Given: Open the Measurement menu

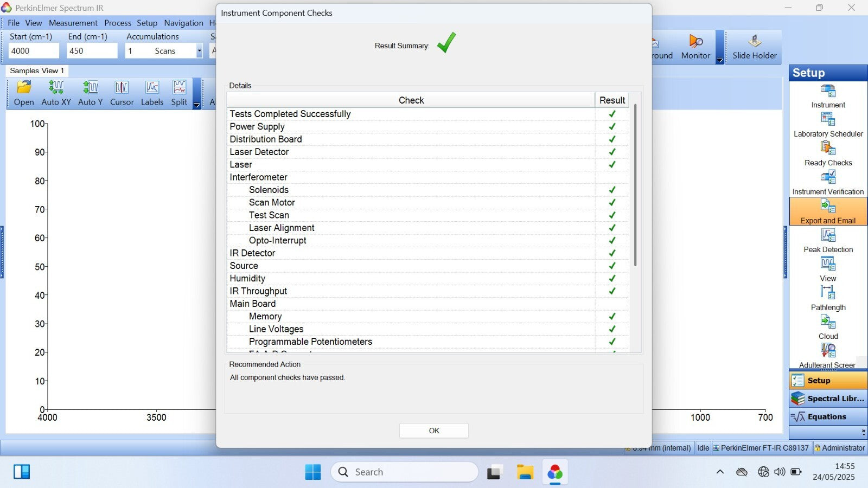Looking at the screenshot, I should point(73,23).
